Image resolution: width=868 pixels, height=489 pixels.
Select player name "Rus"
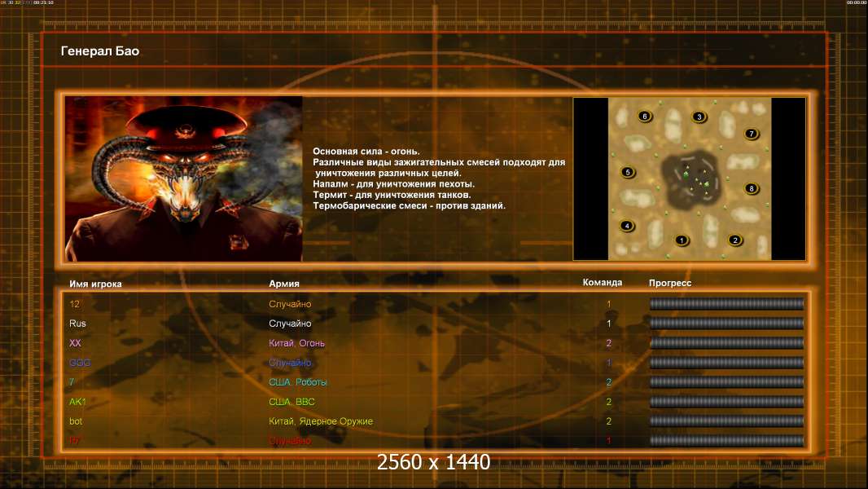pos(78,324)
